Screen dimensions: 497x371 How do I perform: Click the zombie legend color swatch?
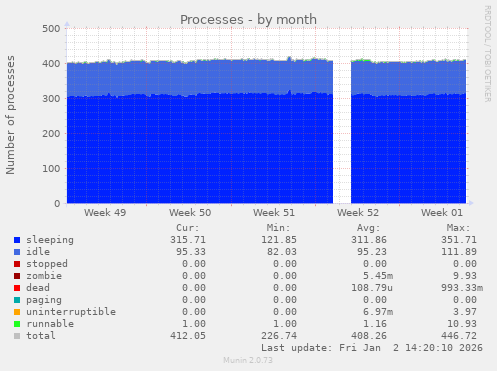coord(17,276)
